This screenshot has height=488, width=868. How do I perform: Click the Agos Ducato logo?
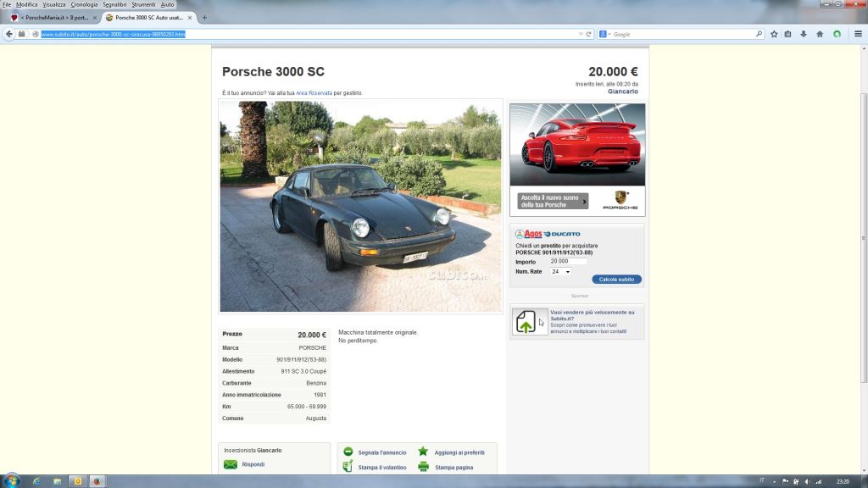click(x=548, y=234)
